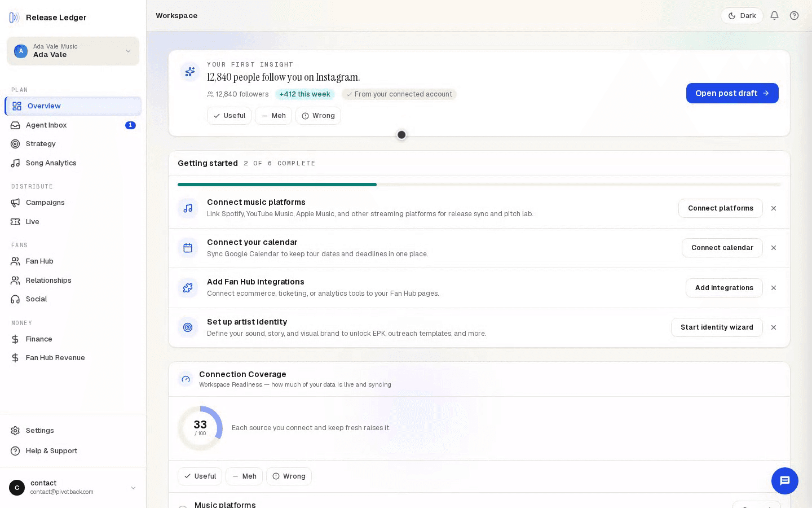The width and height of the screenshot is (812, 508).
Task: Click the sparkle insight icon
Action: [190, 72]
